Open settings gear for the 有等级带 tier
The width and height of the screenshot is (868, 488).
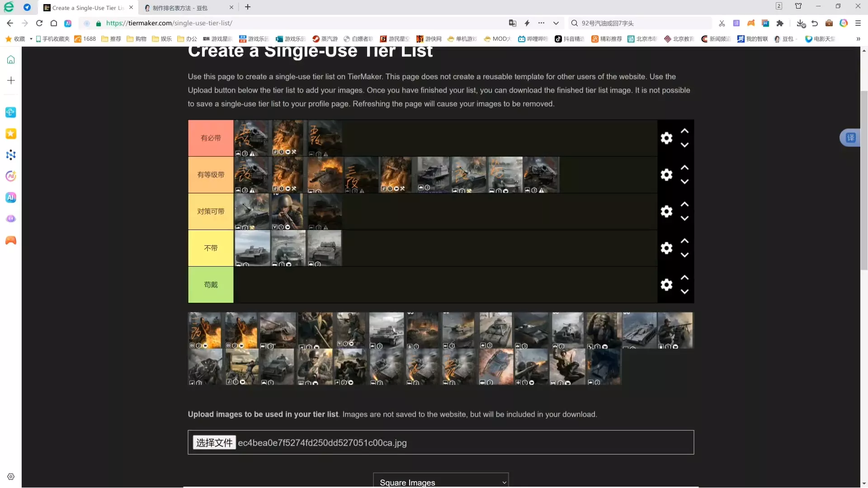pyautogui.click(x=666, y=174)
